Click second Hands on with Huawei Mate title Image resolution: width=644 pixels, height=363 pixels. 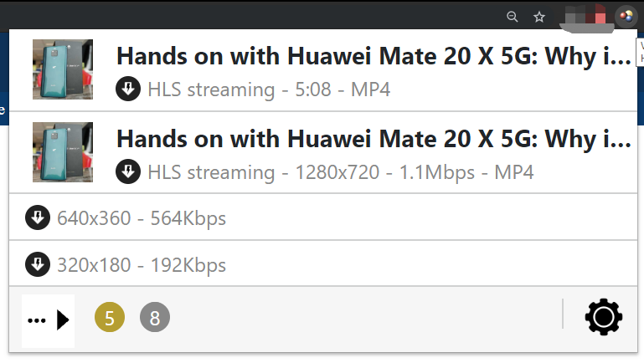pos(374,139)
